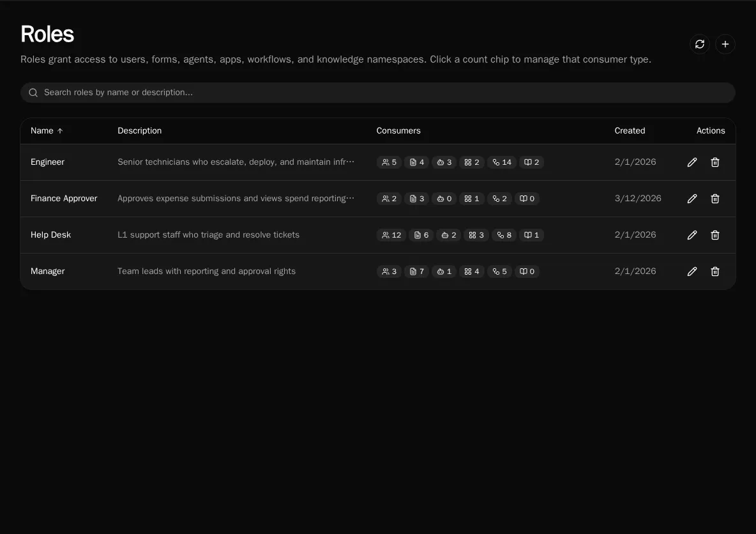Screen dimensions: 756x534
Task: Select the Help Desk role name
Action: 50,235
